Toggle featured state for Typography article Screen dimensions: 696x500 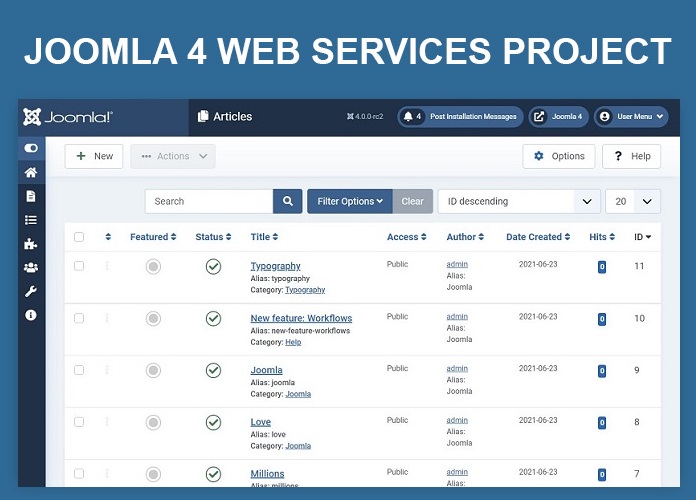pyautogui.click(x=153, y=266)
